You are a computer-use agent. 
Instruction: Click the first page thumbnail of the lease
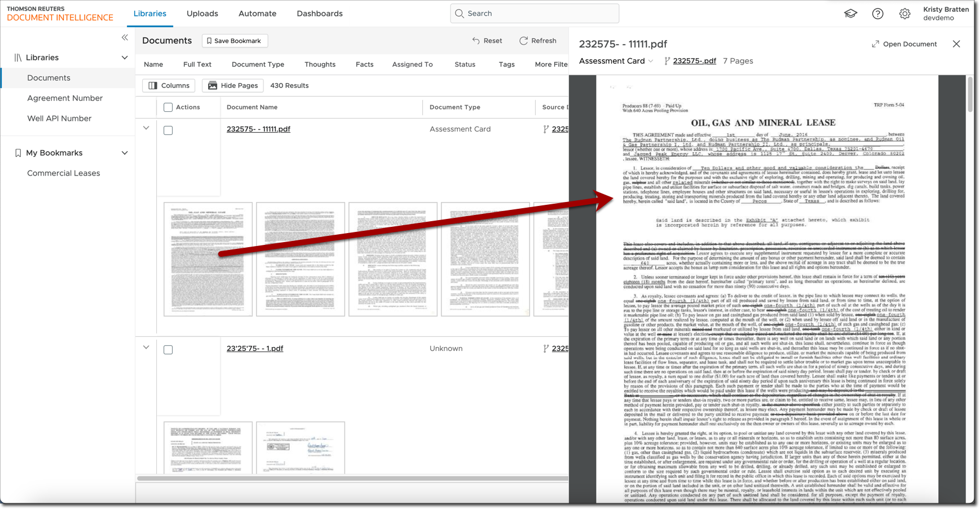208,259
